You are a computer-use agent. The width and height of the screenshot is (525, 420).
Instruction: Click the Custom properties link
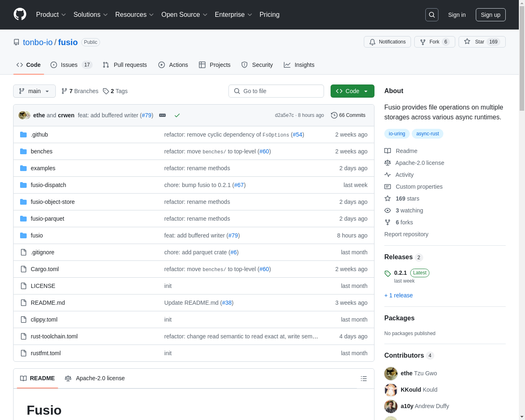(x=419, y=187)
